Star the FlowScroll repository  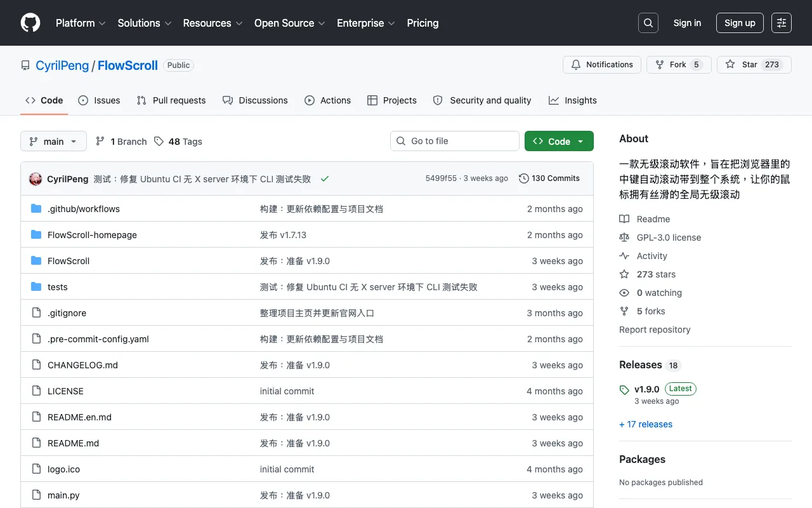click(754, 65)
